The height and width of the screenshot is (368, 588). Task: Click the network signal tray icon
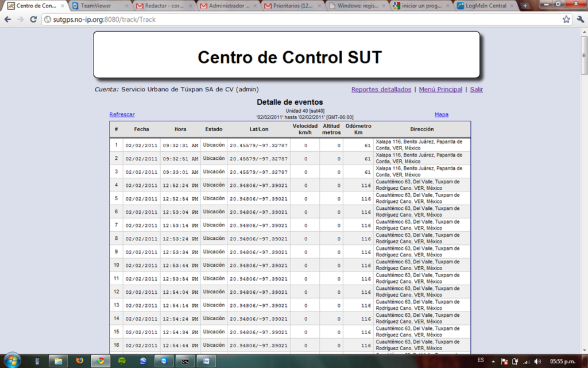pyautogui.click(x=527, y=361)
